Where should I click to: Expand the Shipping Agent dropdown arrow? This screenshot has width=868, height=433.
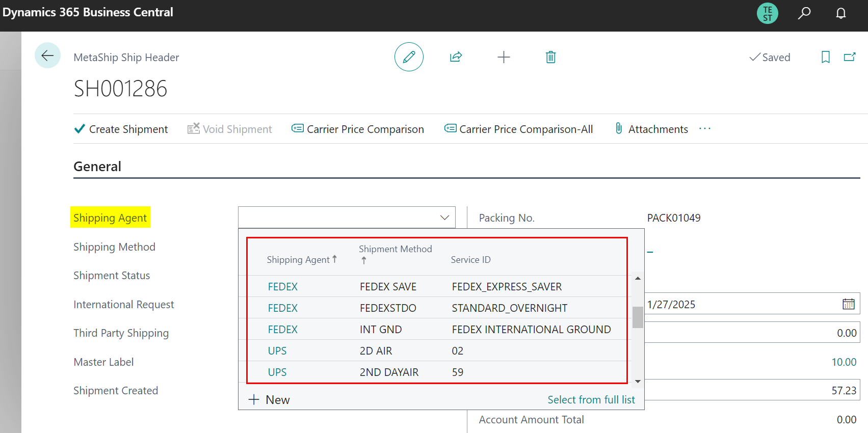444,218
